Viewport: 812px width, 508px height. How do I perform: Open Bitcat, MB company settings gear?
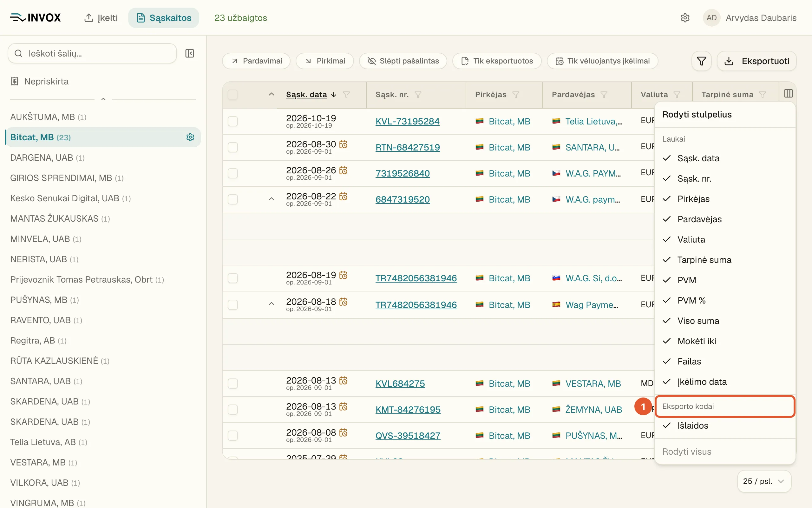(190, 137)
